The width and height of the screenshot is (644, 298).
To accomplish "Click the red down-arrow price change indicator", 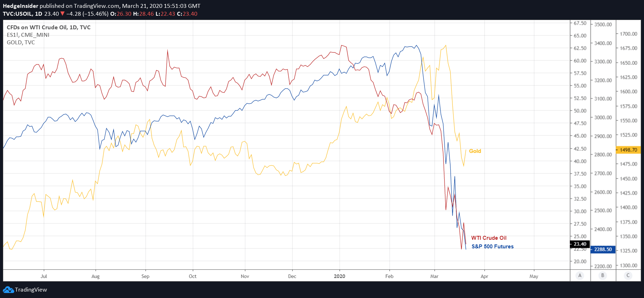I will (x=62, y=14).
